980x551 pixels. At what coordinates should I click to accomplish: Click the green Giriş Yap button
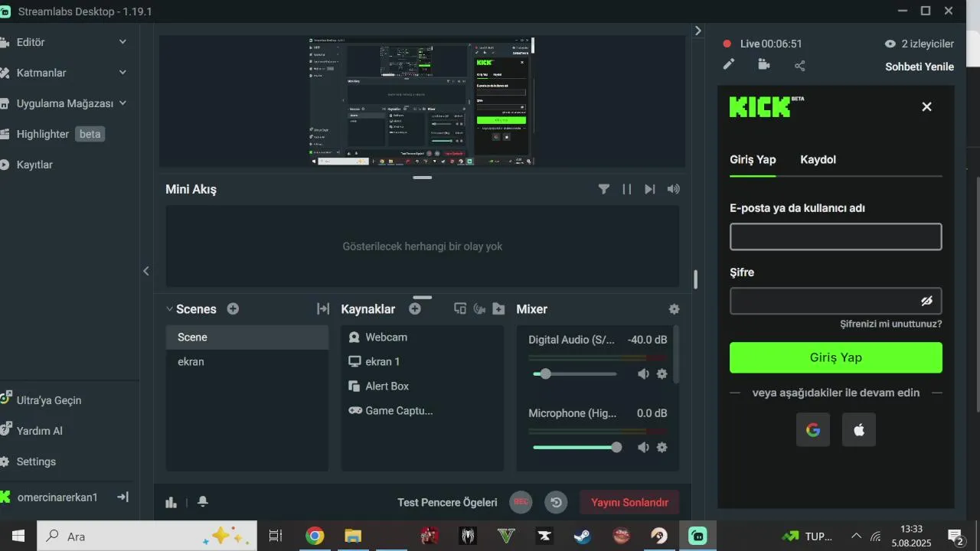(x=835, y=357)
